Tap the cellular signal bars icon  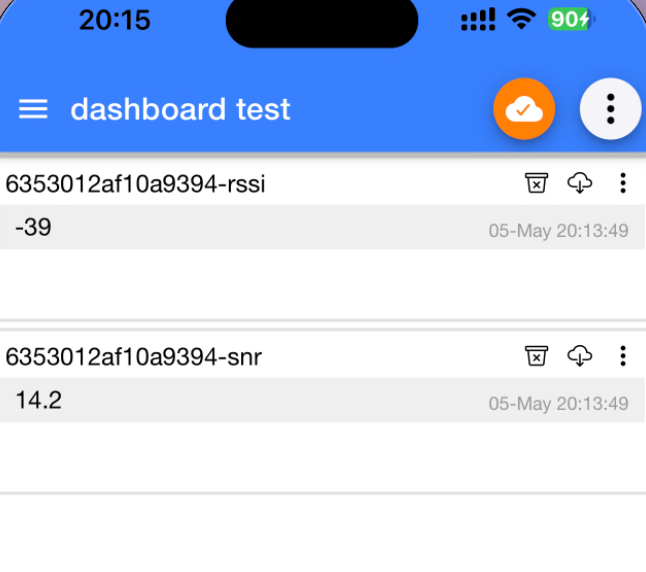click(478, 19)
